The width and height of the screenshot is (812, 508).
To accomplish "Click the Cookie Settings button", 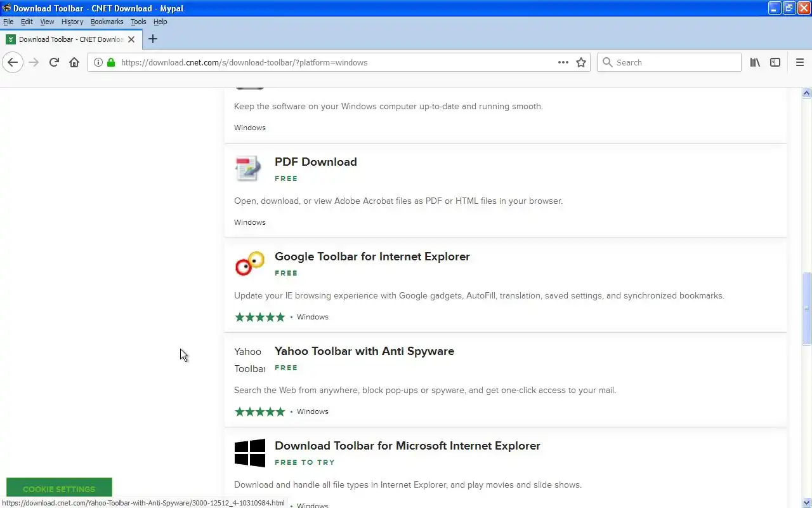I will tap(59, 489).
